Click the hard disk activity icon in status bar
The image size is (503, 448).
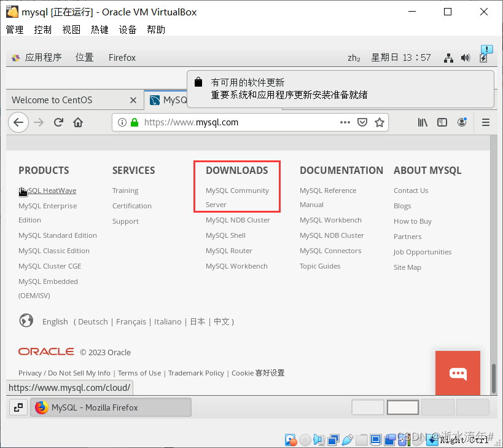click(x=290, y=439)
